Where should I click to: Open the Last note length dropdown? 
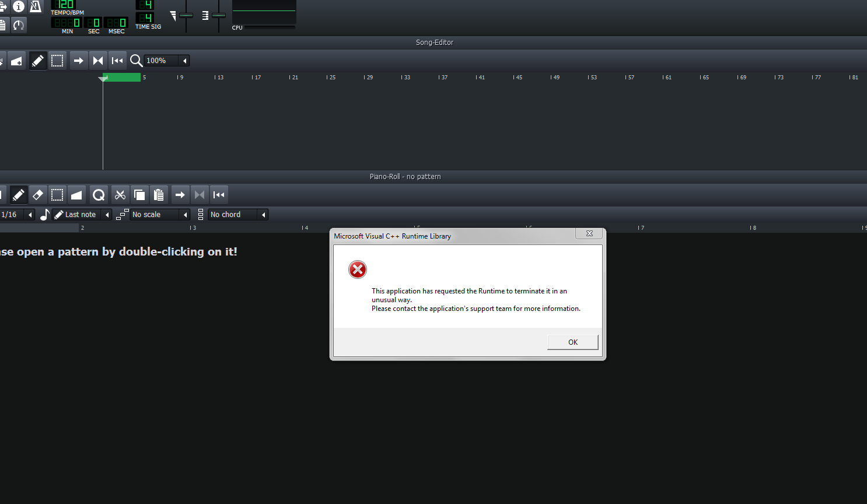[x=82, y=215]
